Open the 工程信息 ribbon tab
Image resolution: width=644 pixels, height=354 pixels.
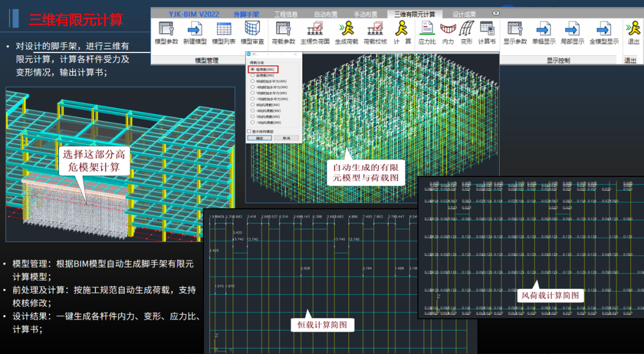coord(286,13)
